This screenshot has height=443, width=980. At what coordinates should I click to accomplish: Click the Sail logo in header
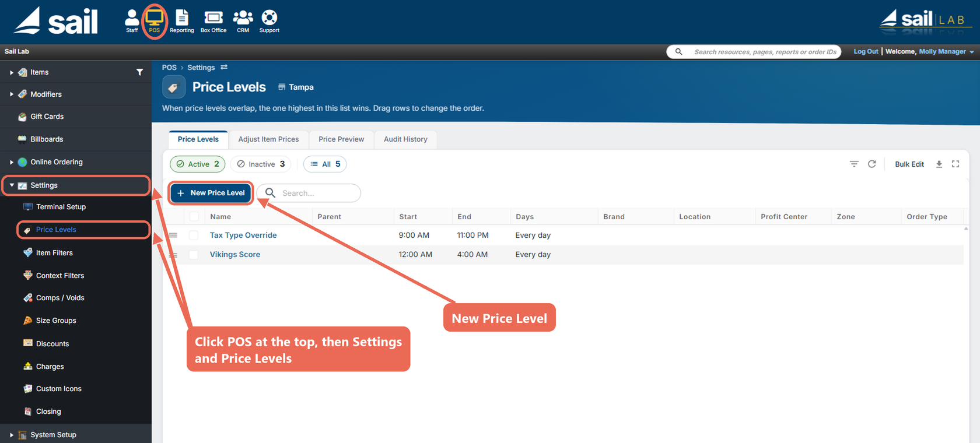(56, 22)
